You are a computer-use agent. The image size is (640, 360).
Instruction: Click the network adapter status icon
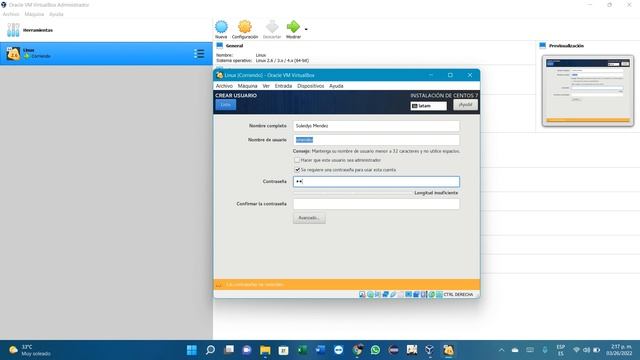tap(385, 294)
